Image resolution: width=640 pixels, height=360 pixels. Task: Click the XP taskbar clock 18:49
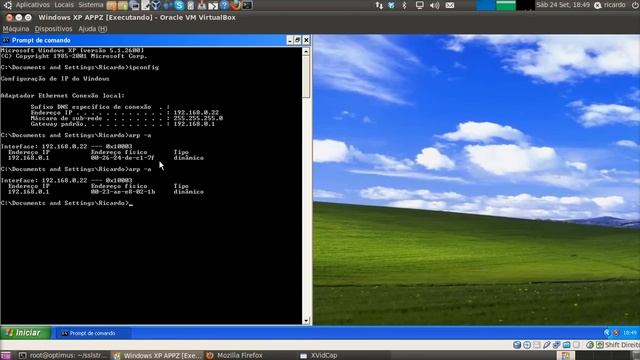pos(630,333)
